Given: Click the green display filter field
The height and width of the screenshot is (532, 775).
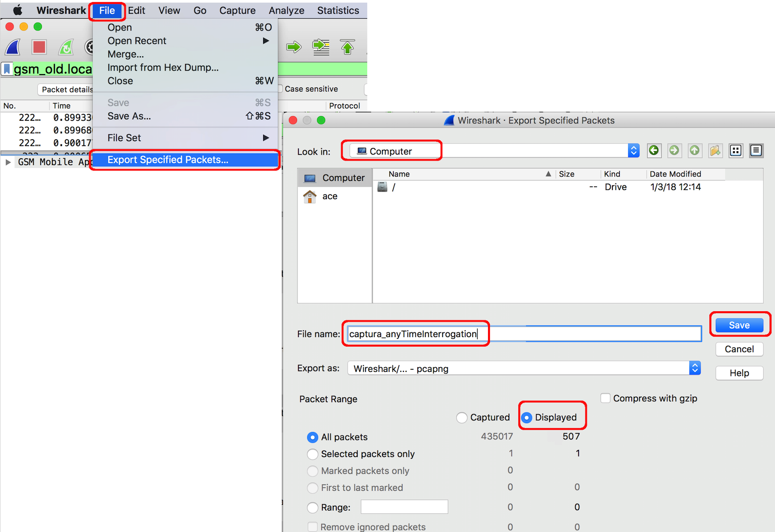Looking at the screenshot, I should 189,69.
